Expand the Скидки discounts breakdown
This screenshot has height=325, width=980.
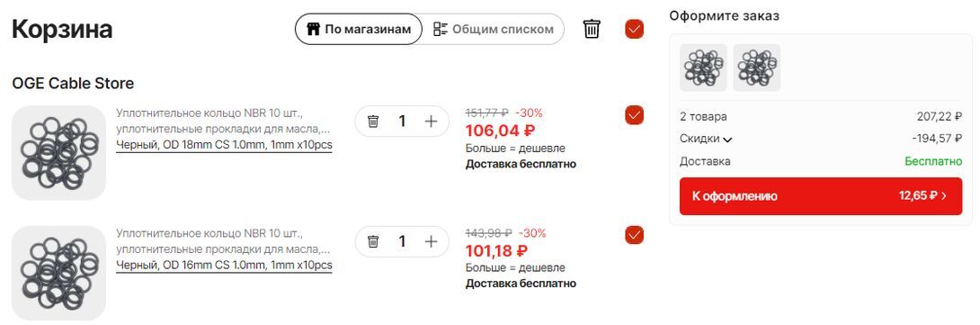point(706,139)
